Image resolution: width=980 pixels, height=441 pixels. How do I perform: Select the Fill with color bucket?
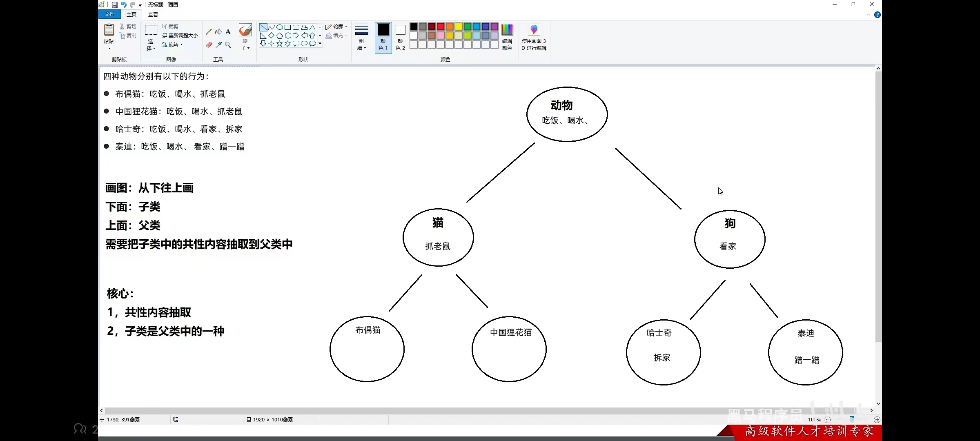(x=218, y=32)
